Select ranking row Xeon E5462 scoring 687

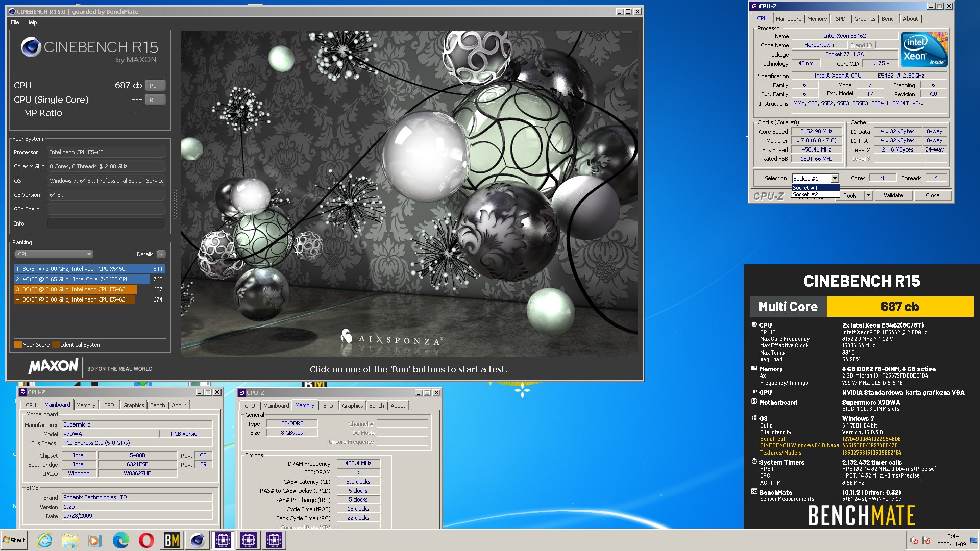90,289
